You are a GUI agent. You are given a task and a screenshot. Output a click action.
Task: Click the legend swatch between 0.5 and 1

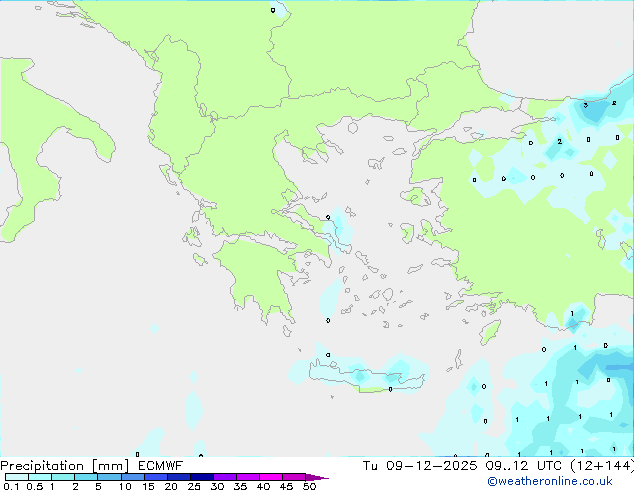(x=40, y=477)
